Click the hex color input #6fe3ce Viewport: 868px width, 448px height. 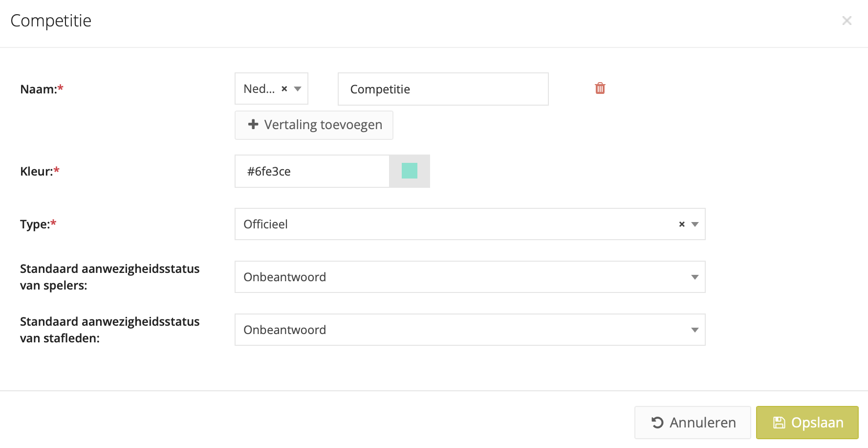point(312,171)
